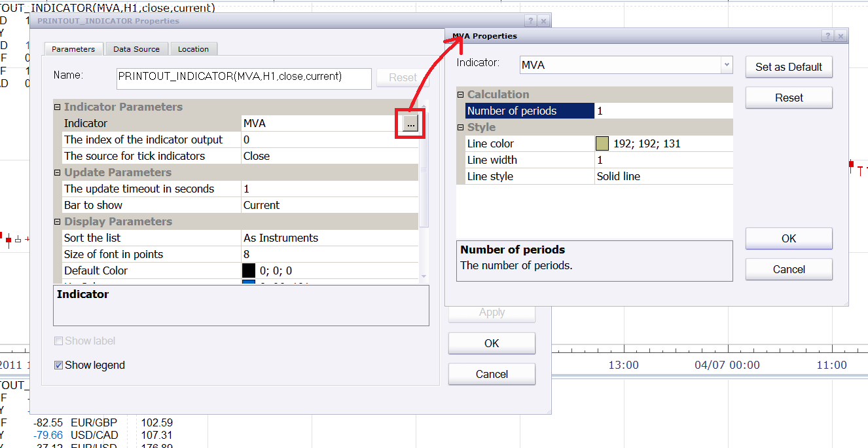Collapse the Style section in MVA Properties
This screenshot has height=448, width=868.
click(x=460, y=127)
